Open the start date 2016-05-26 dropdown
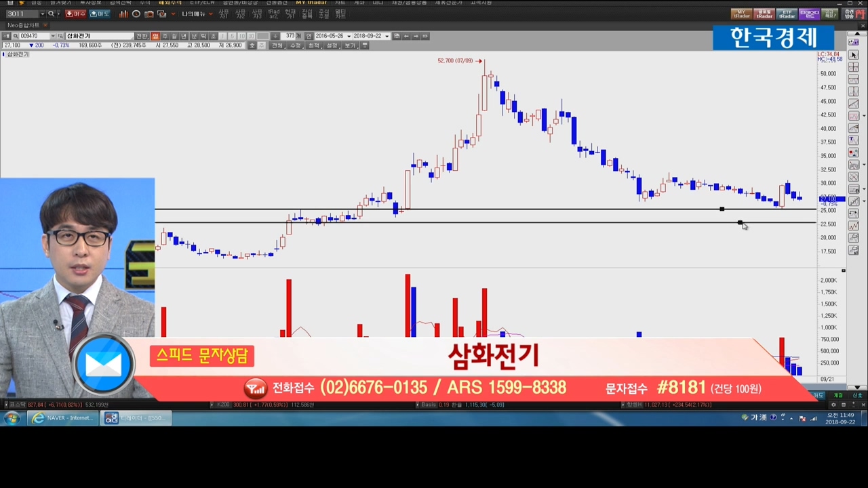 click(x=349, y=36)
